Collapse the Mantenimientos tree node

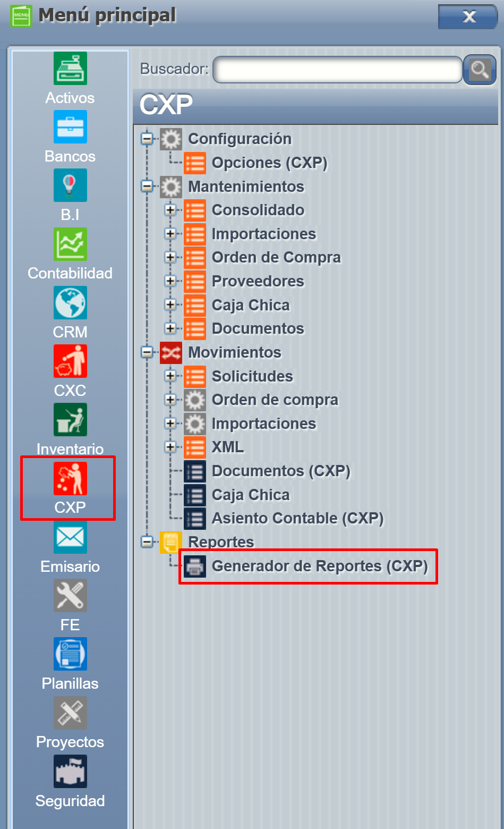tap(147, 187)
